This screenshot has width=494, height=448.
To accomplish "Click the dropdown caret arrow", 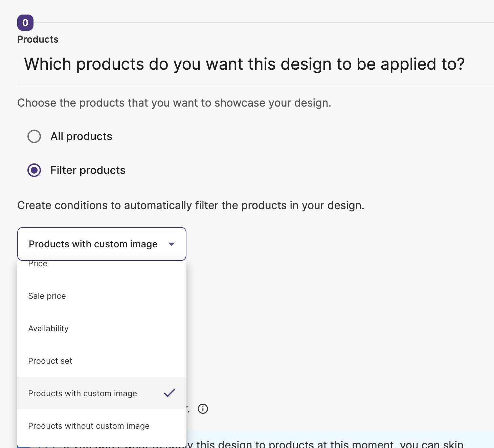I will 172,244.
